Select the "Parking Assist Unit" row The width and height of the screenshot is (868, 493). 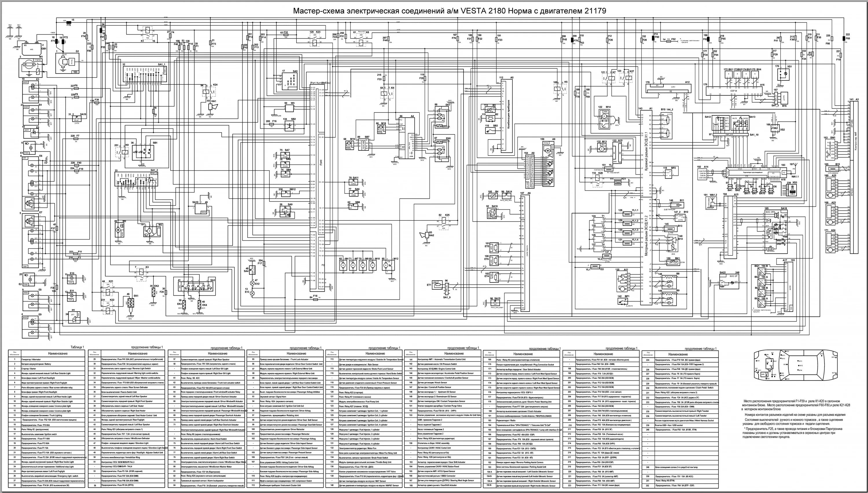click(522, 467)
